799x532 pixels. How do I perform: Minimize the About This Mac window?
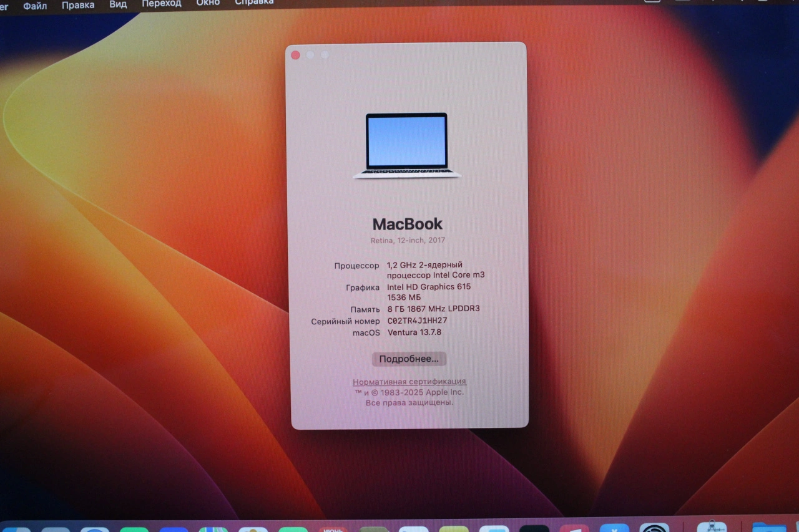[x=310, y=55]
